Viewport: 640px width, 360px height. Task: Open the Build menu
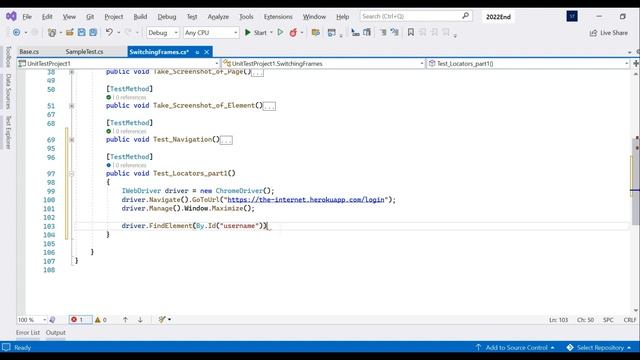click(140, 17)
